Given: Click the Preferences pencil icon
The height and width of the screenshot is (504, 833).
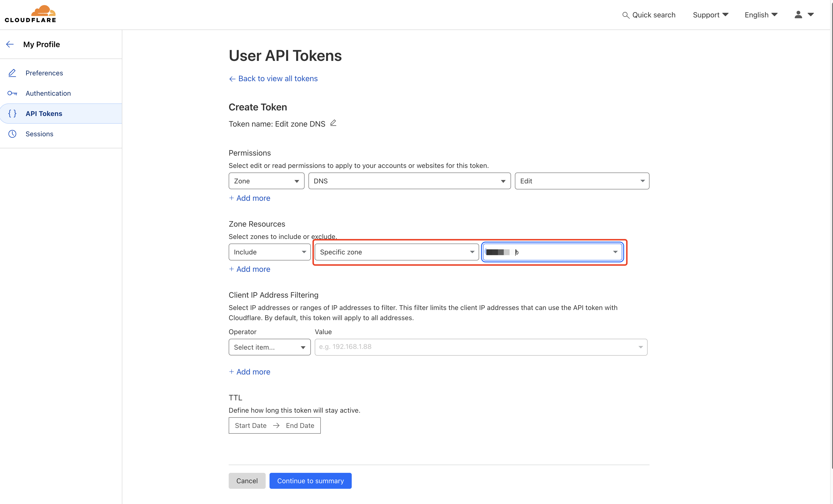Looking at the screenshot, I should click(x=12, y=73).
